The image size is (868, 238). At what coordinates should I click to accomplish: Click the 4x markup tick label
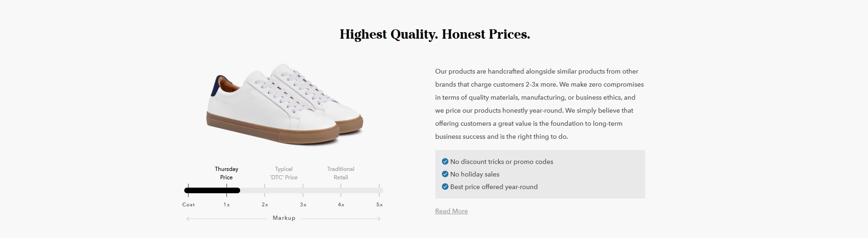[341, 204]
